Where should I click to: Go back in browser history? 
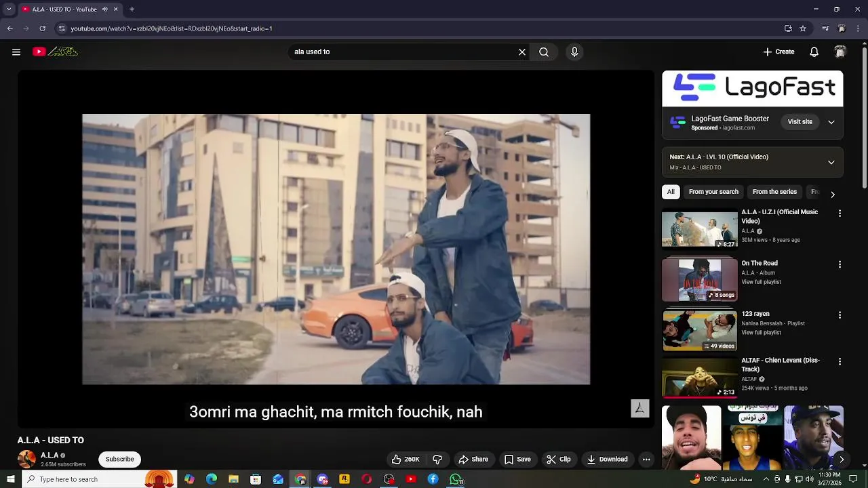(9, 28)
